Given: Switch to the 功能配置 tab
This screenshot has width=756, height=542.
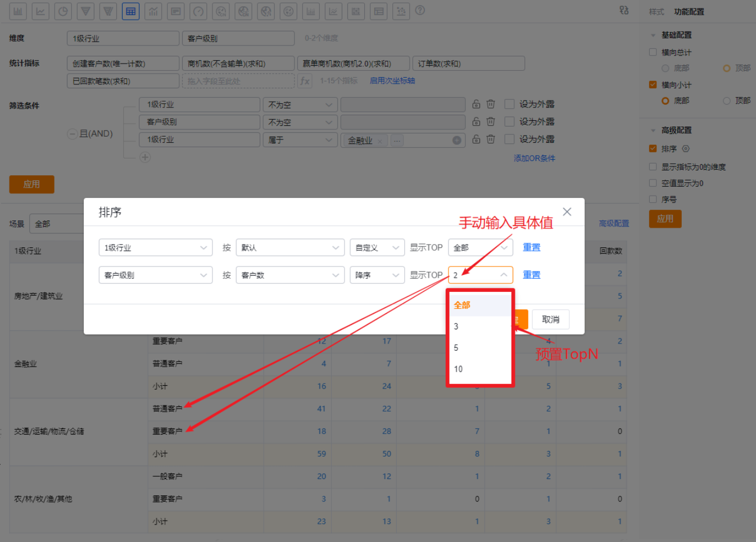Looking at the screenshot, I should [x=689, y=12].
